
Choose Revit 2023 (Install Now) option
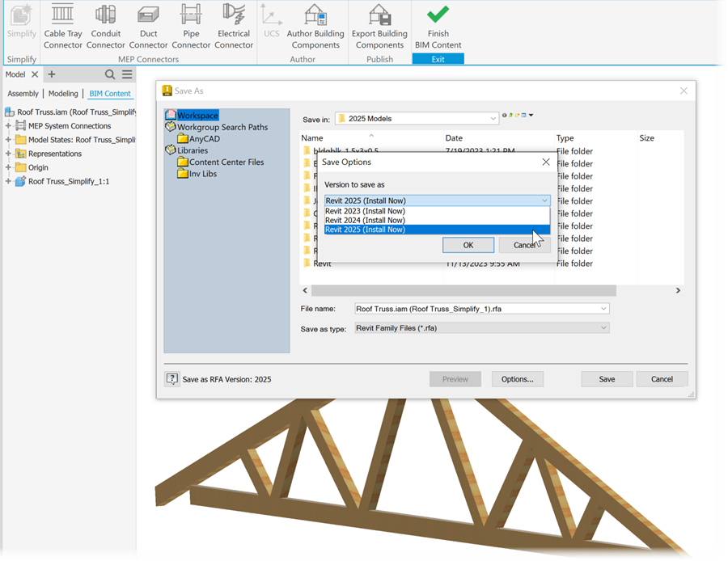[437, 211]
